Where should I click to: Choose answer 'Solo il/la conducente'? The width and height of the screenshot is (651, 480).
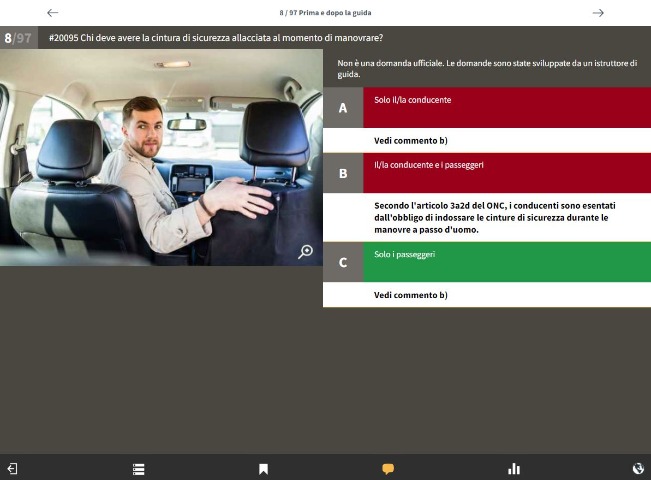pyautogui.click(x=412, y=100)
